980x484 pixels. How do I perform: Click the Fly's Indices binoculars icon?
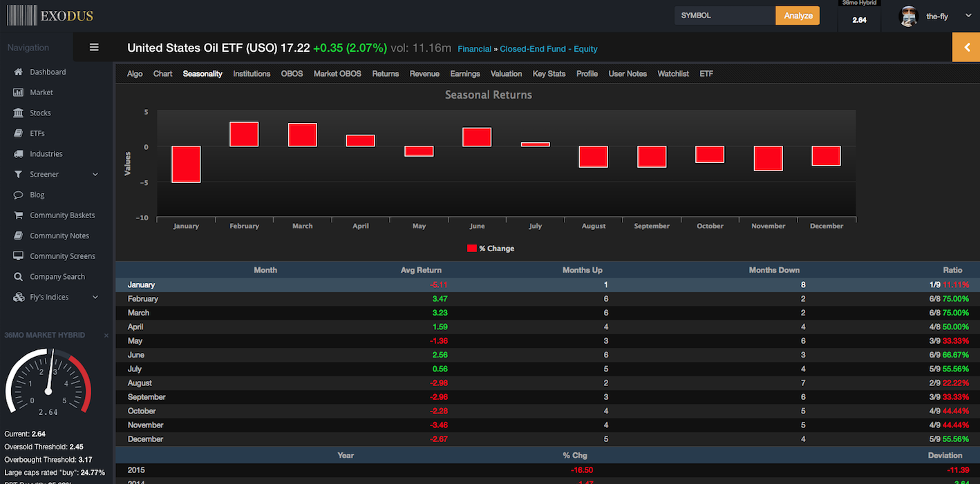18,298
